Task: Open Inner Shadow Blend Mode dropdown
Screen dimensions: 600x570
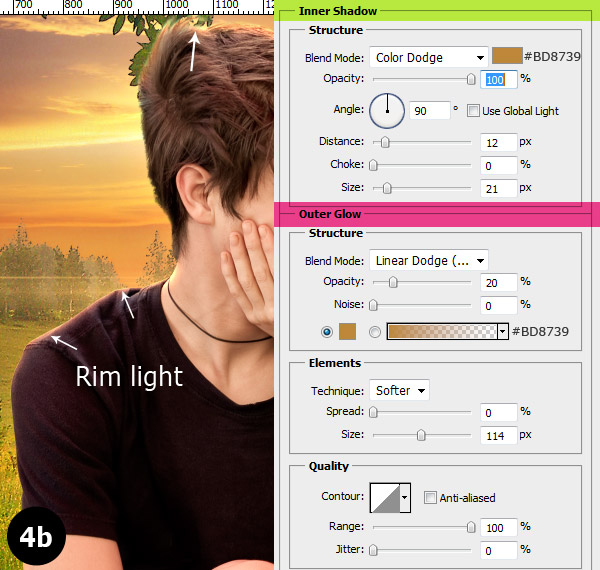Action: (429, 57)
